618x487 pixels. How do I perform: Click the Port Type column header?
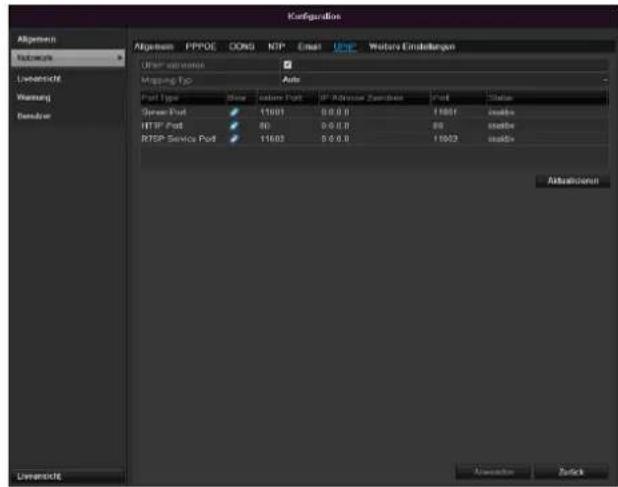[160, 98]
